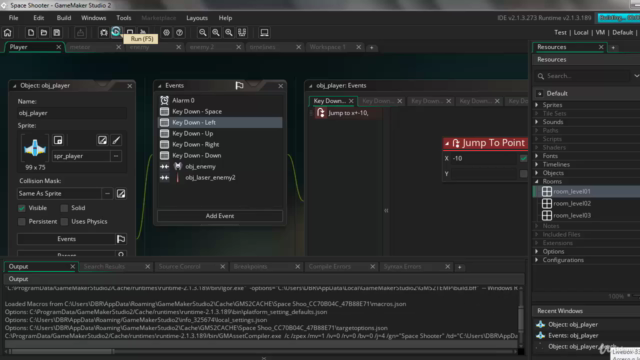Edit sprite with the pencil-square icon

coord(102,140)
